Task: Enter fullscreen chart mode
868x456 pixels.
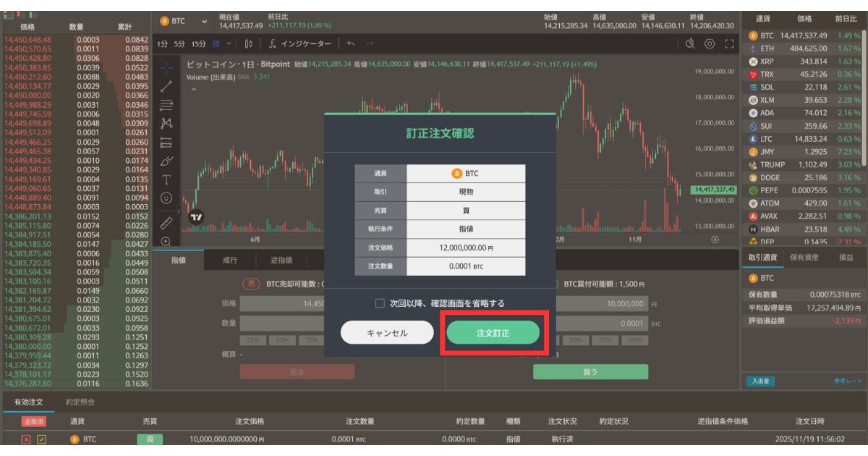Action: (x=729, y=44)
